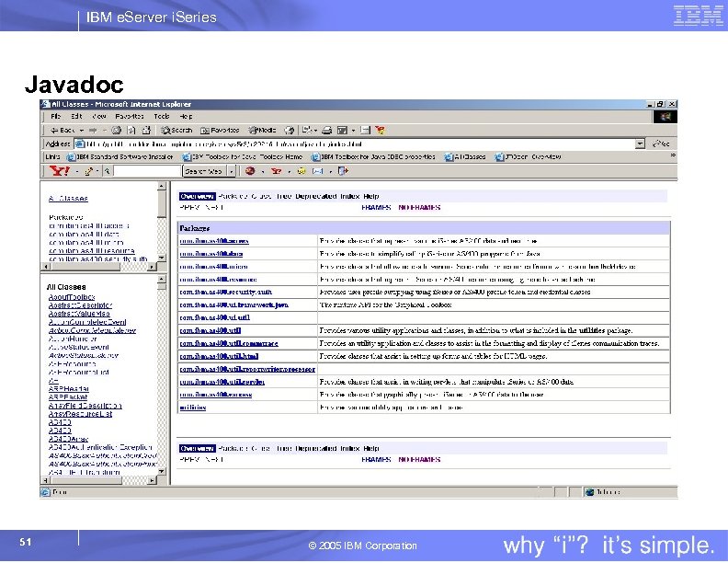Open the AboutToolbox class link
The width and height of the screenshot is (728, 563).
pos(72,297)
